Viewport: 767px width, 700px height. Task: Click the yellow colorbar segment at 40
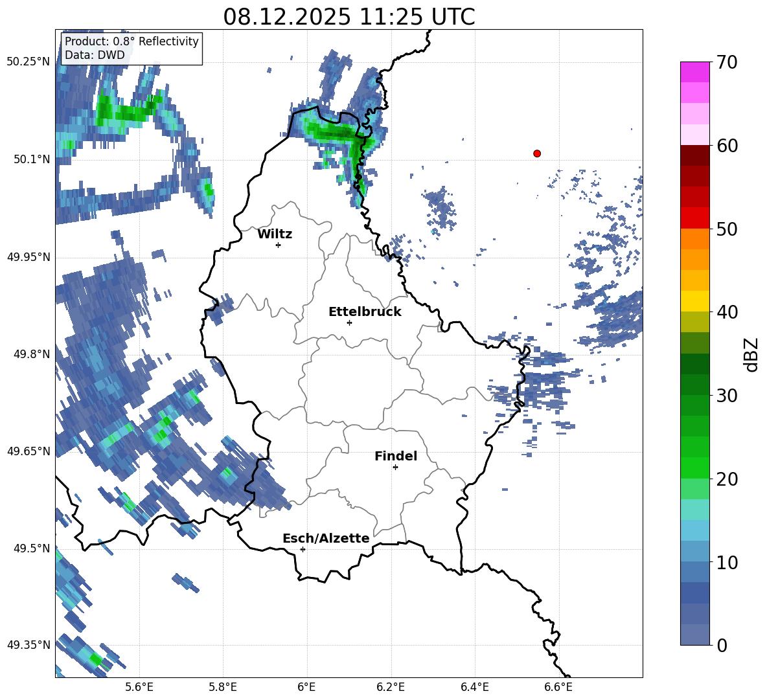coord(694,301)
